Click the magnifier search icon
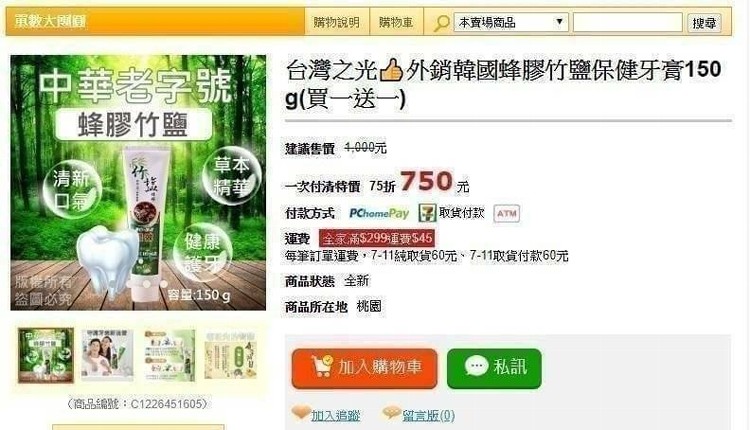The width and height of the screenshot is (750, 430). [441, 22]
